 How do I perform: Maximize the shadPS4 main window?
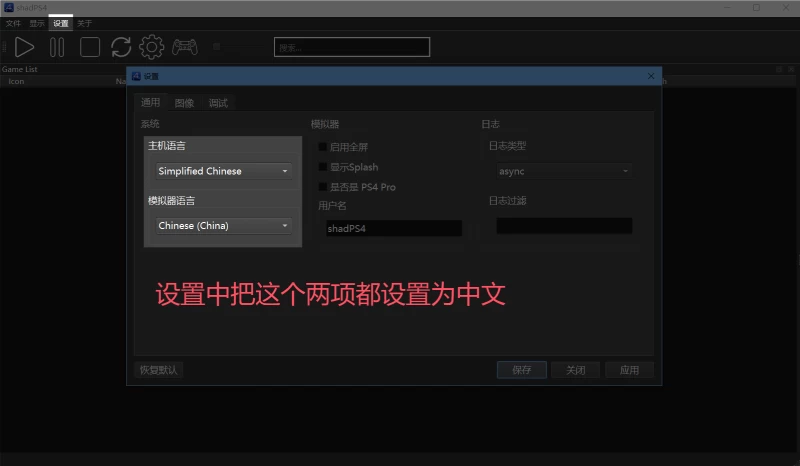pos(756,8)
